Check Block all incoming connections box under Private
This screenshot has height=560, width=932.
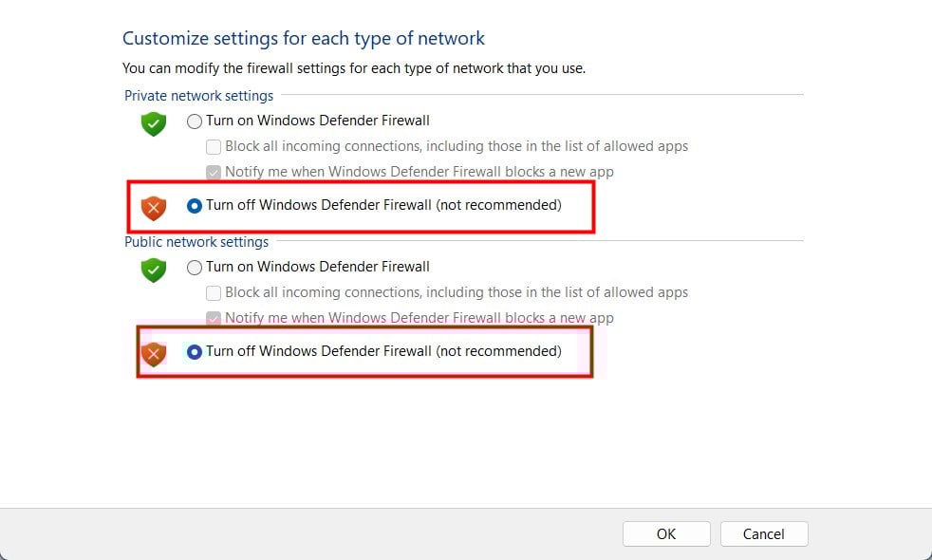(x=214, y=147)
